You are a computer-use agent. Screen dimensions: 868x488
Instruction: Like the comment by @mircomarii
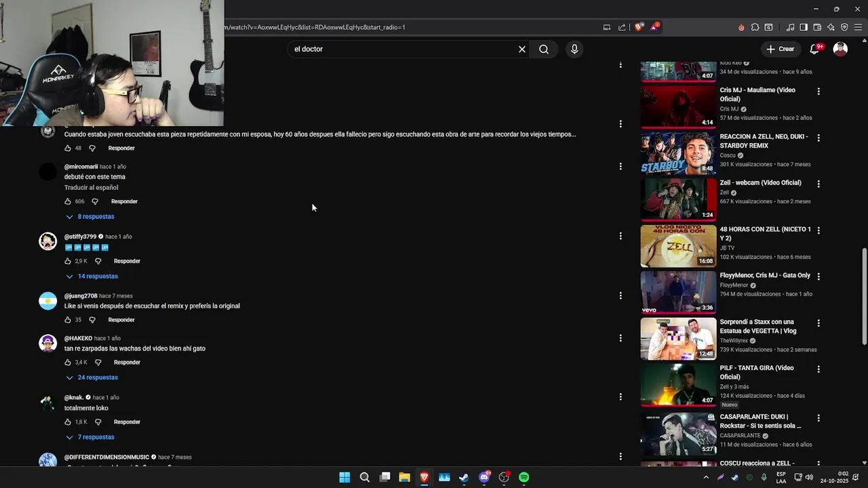pyautogui.click(x=68, y=201)
